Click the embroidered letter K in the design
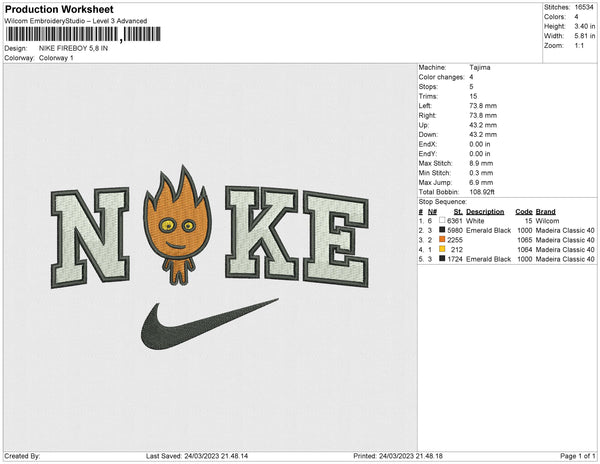This screenshot has width=600, height=464. click(261, 233)
